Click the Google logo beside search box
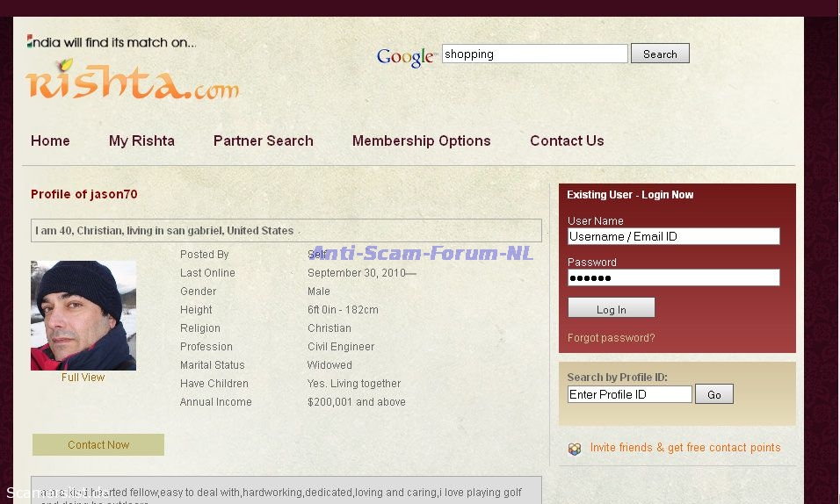This screenshot has width=840, height=504. pos(406,57)
